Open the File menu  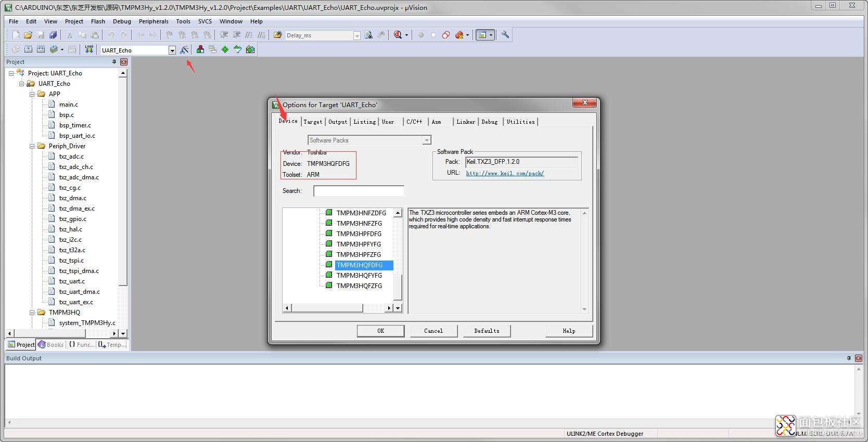click(14, 21)
